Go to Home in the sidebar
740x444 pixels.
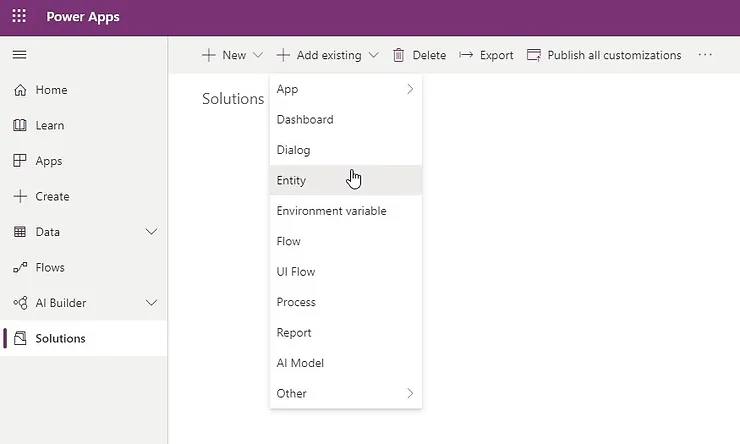pos(84,90)
